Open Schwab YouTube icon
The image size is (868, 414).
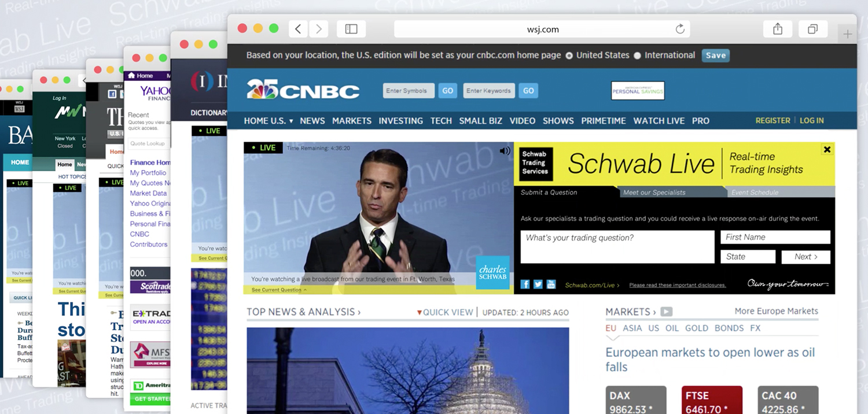click(551, 284)
